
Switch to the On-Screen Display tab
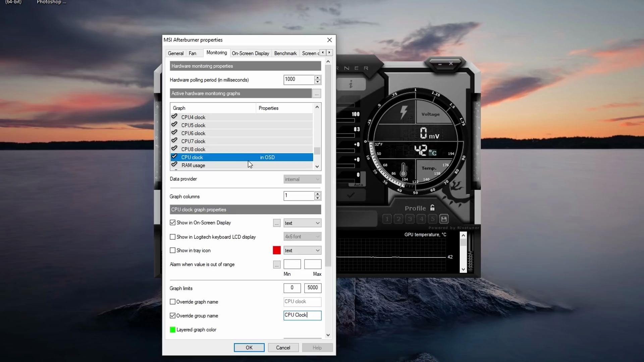point(250,53)
